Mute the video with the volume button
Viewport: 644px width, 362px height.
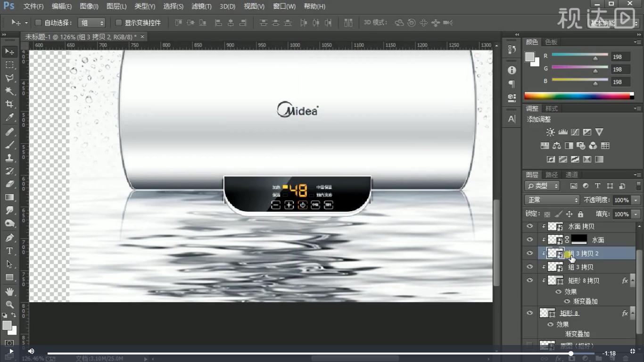pyautogui.click(x=31, y=351)
